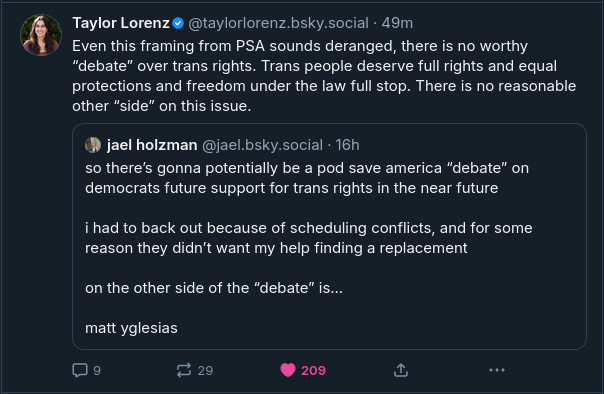The image size is (604, 394).
Task: Visit the @taylorlorenz.bsky.social handle link
Action: pyautogui.click(x=279, y=23)
